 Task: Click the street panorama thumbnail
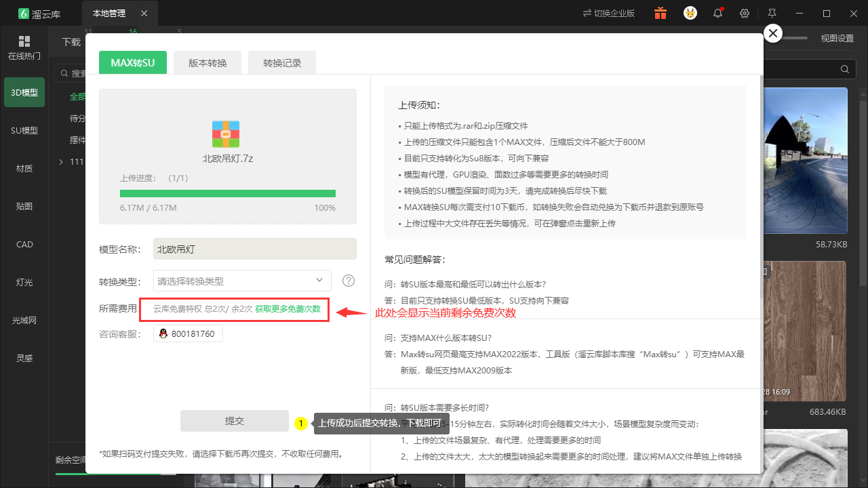pyautogui.click(x=806, y=160)
